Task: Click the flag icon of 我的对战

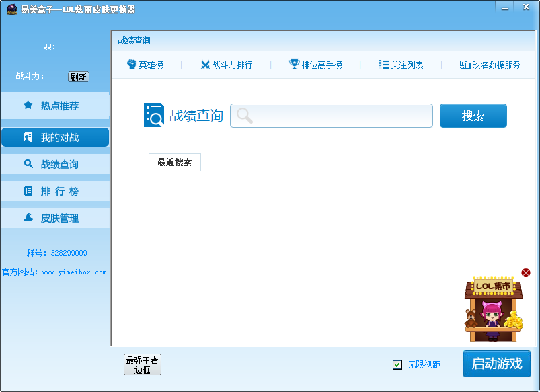Action: pyautogui.click(x=28, y=137)
